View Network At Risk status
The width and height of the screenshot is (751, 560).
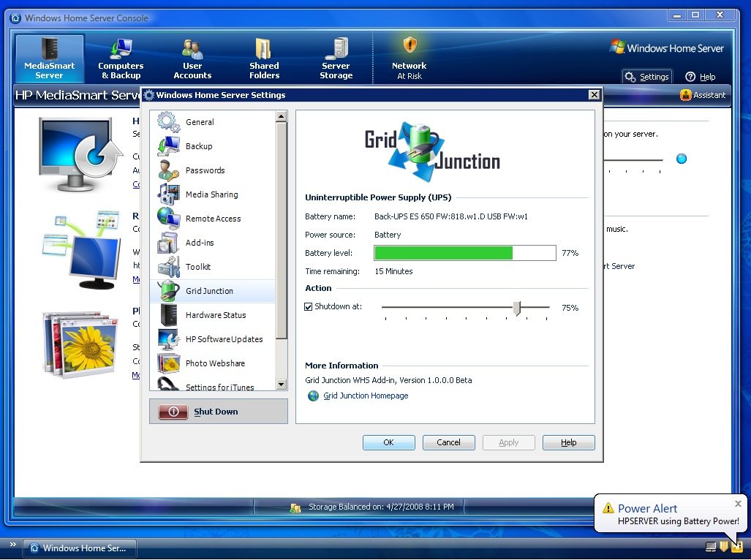click(x=409, y=58)
